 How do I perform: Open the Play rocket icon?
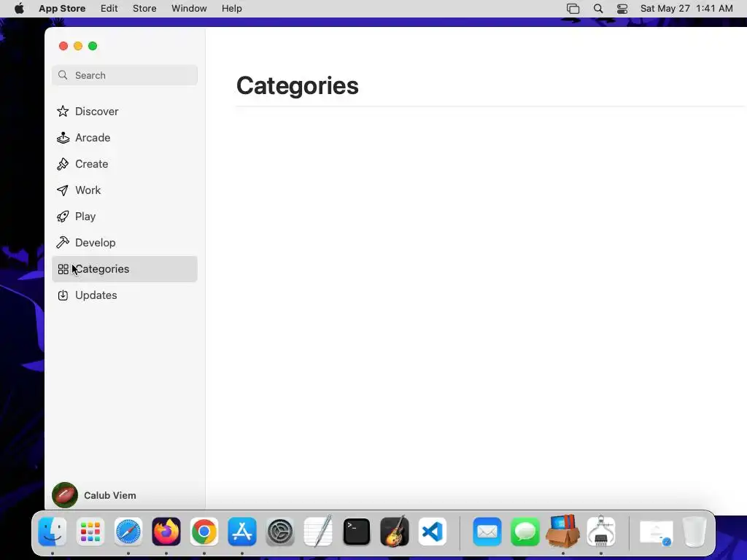[x=63, y=216]
